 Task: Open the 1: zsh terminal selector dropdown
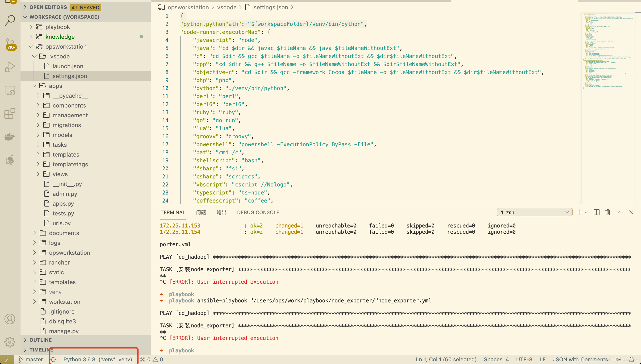(x=534, y=212)
